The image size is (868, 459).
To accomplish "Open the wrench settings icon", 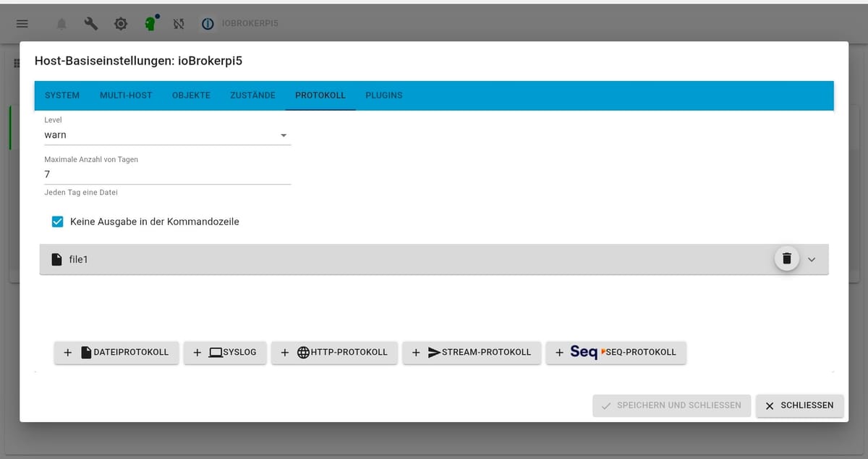I will [91, 24].
